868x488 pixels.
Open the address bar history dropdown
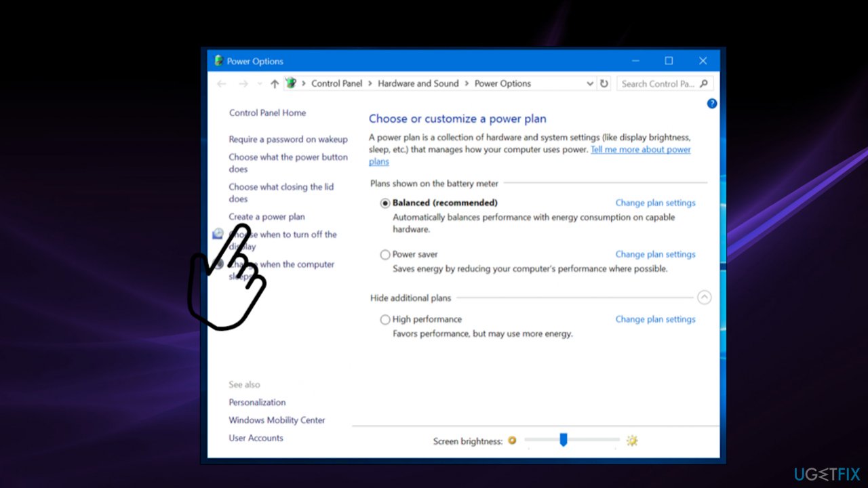[589, 83]
